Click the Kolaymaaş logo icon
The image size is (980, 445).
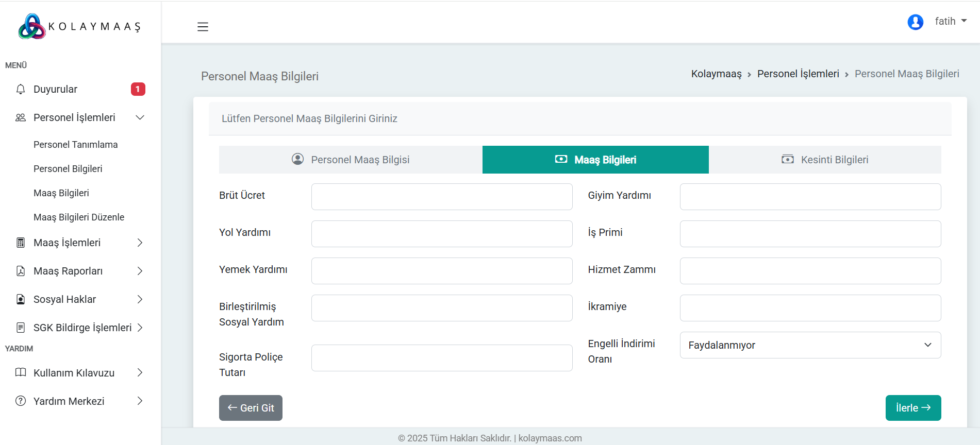pos(32,27)
